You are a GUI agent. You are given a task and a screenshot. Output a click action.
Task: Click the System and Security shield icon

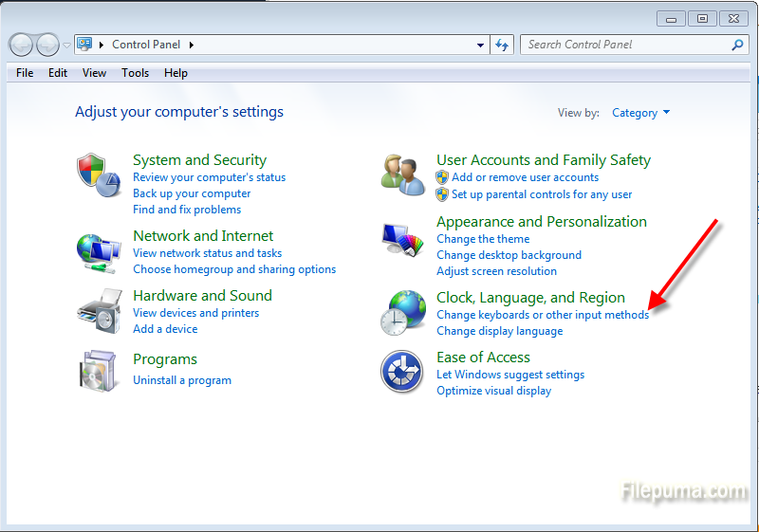pyautogui.click(x=99, y=174)
